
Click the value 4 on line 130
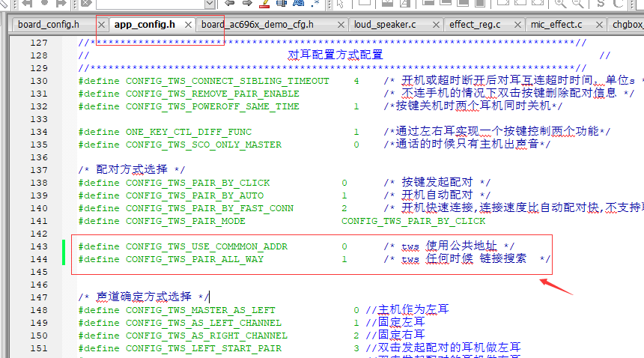356,81
